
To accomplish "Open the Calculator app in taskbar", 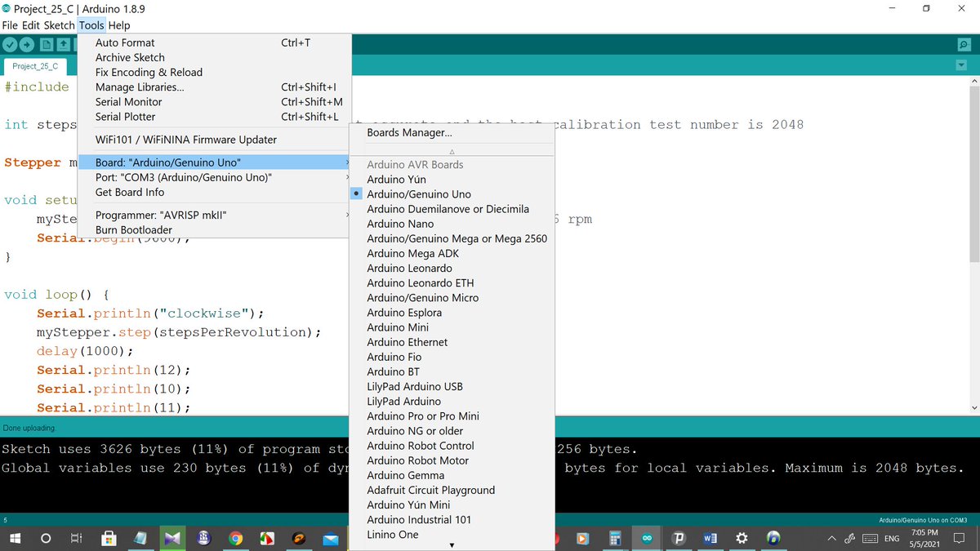I will (x=615, y=539).
